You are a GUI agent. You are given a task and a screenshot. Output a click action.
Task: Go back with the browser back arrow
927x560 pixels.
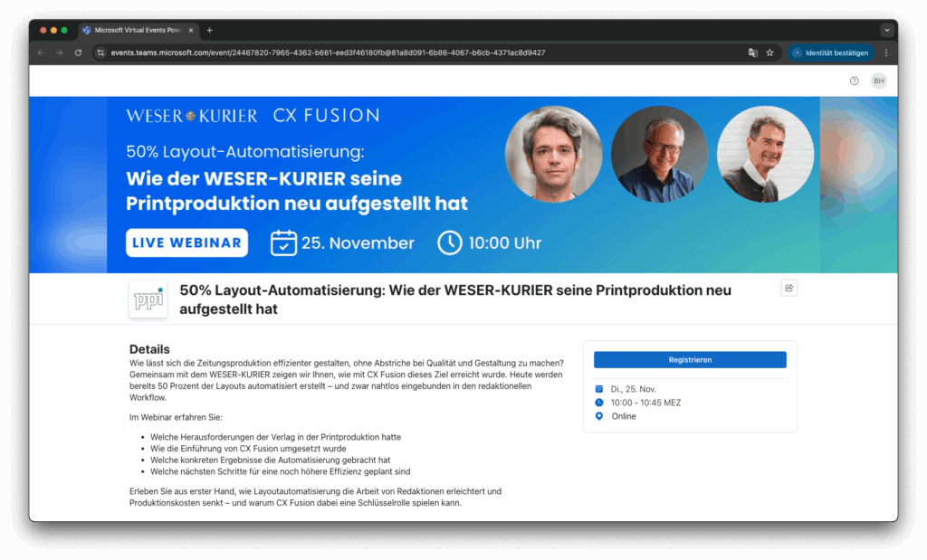click(41, 52)
